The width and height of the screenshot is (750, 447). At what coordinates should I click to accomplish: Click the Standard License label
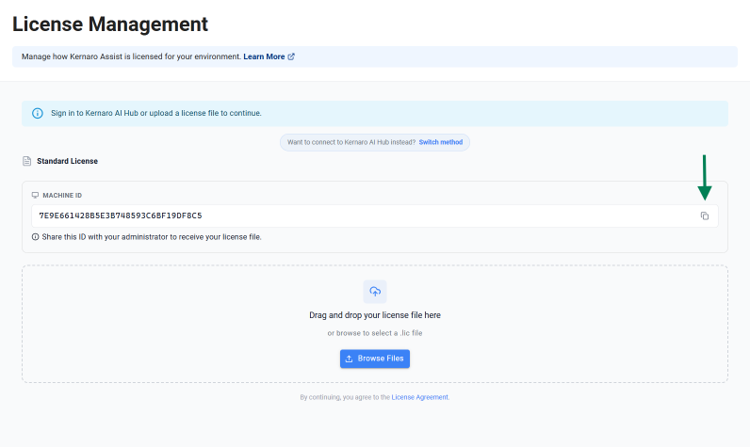click(67, 161)
